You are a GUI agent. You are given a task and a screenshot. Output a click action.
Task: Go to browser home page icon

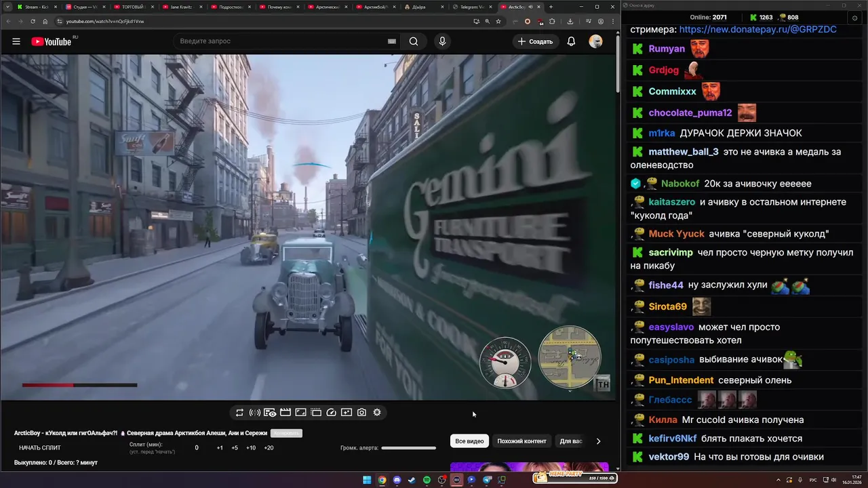coord(45,21)
